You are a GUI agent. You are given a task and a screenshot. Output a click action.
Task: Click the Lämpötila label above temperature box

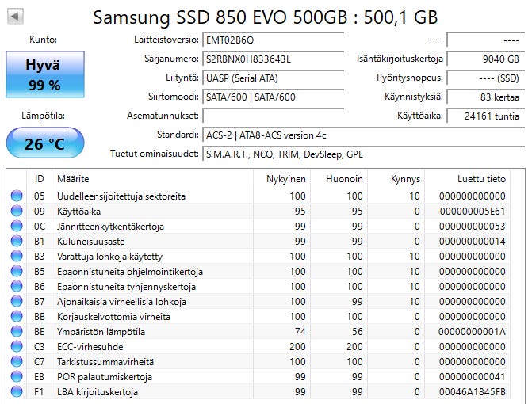[43, 116]
